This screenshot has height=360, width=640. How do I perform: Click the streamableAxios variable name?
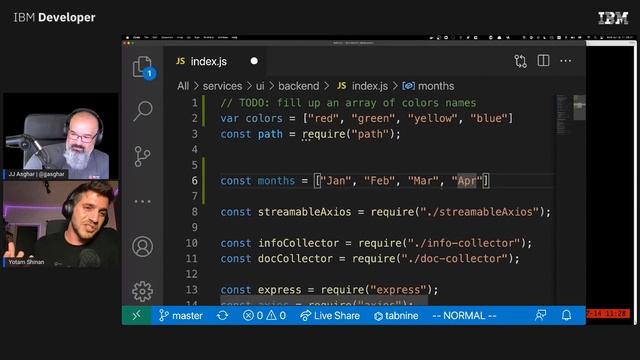point(304,212)
